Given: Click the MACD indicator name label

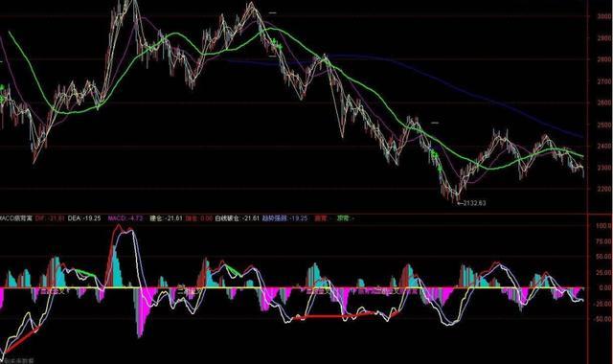Looking at the screenshot, I should click(16, 218).
